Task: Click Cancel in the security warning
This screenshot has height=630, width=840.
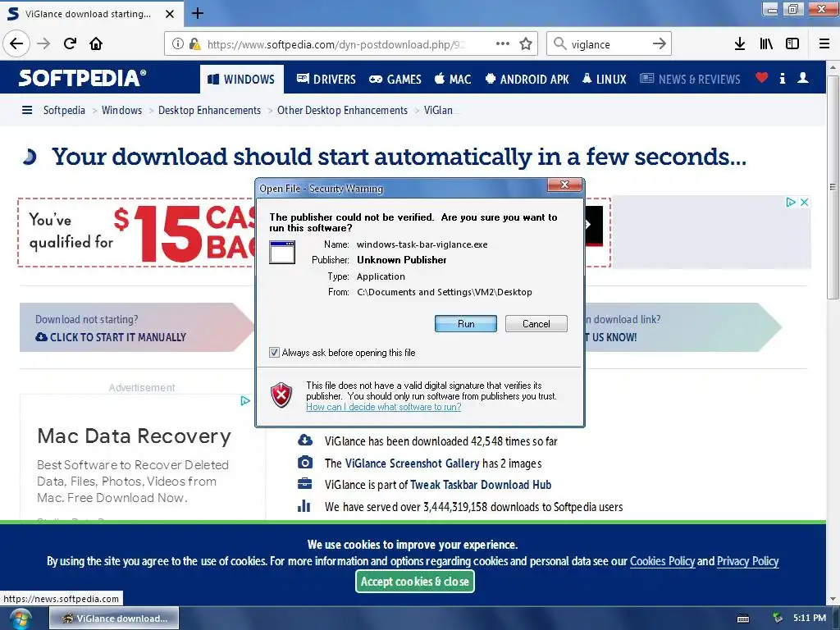Action: click(x=536, y=323)
